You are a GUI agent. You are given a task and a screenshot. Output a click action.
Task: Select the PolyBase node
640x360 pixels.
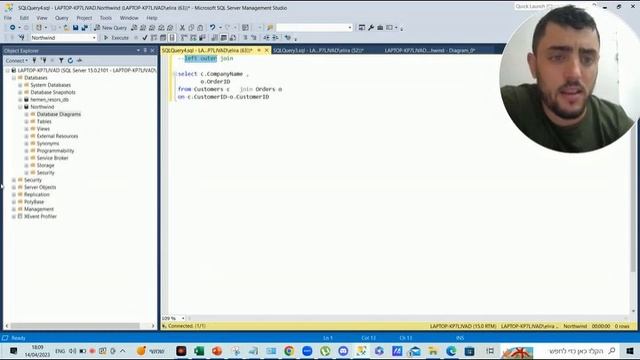click(33, 202)
